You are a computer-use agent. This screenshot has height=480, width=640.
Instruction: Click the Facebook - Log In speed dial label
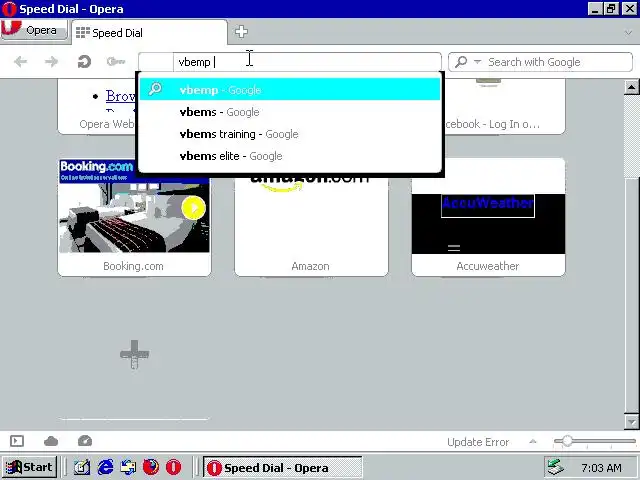492,124
